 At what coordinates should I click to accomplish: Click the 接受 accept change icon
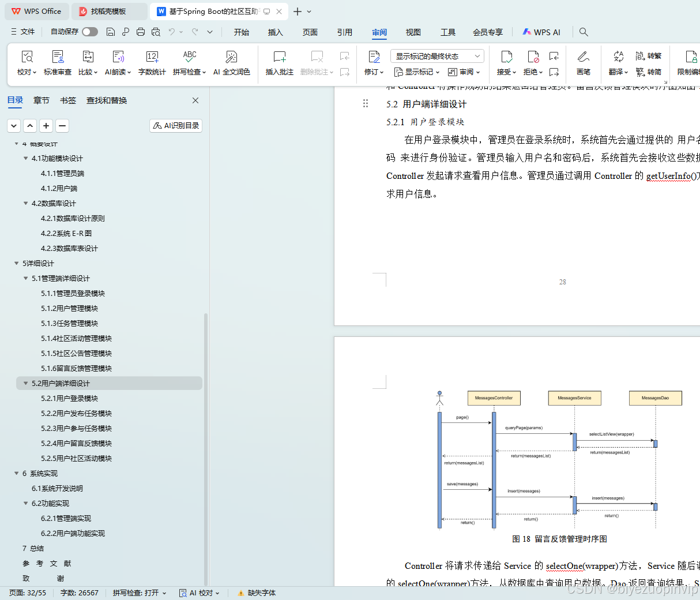tap(506, 57)
